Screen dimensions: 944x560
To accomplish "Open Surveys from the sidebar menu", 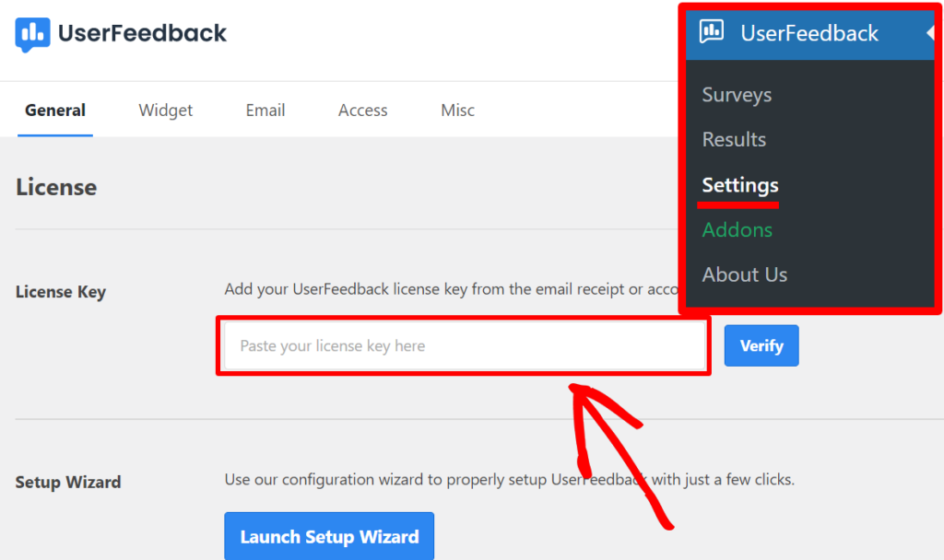I will [x=737, y=94].
